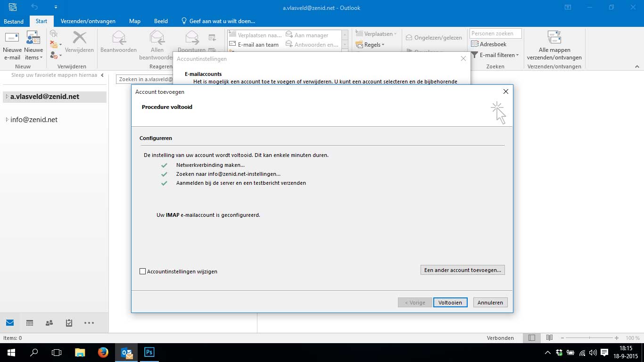This screenshot has width=644, height=362.
Task: Click the taskbar search magnifier icon
Action: pos(34,353)
